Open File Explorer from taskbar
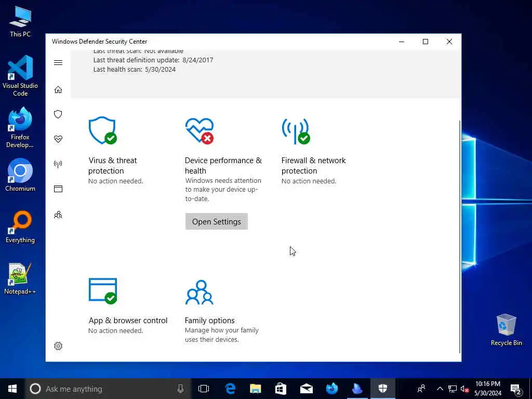Image resolution: width=532 pixels, height=399 pixels. click(256, 389)
